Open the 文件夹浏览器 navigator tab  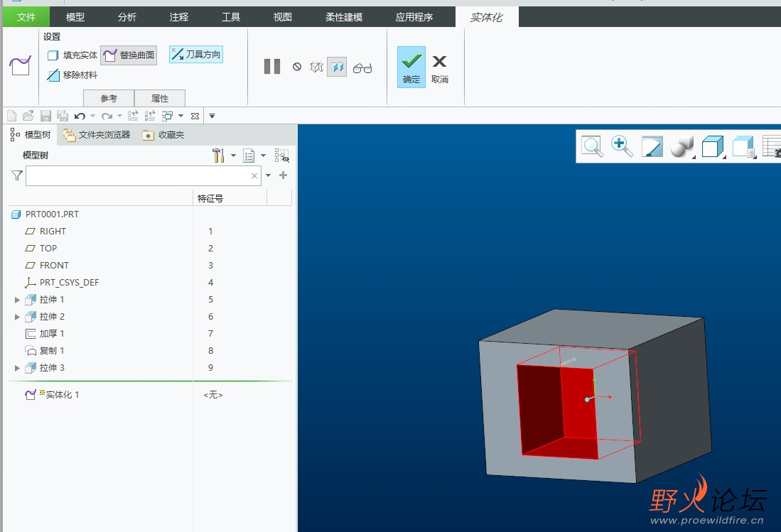pyautogui.click(x=97, y=134)
